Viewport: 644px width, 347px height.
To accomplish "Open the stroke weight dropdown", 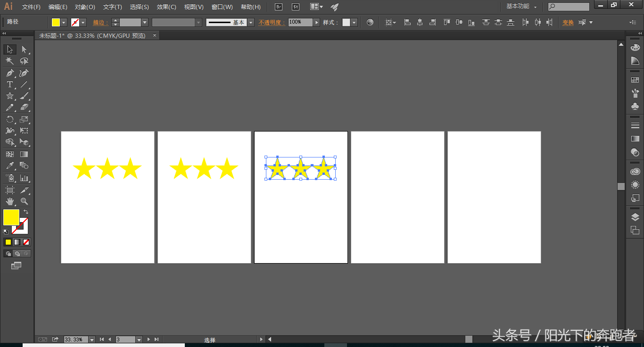I will pyautogui.click(x=145, y=22).
